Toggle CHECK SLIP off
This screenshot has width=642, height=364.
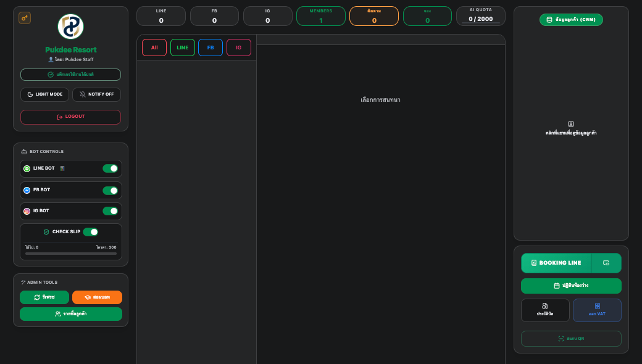(x=91, y=231)
